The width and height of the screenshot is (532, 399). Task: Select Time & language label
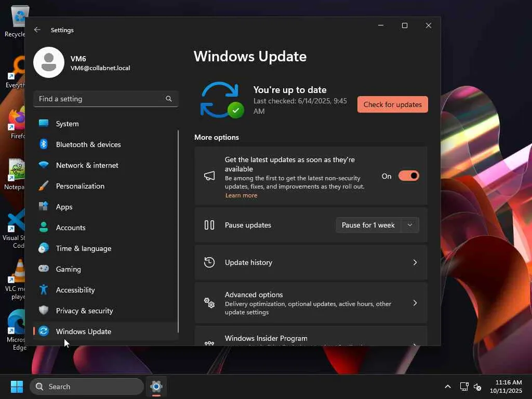point(84,248)
